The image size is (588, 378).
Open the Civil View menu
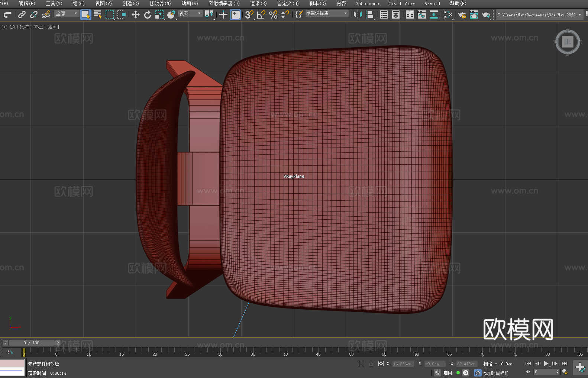pos(401,3)
